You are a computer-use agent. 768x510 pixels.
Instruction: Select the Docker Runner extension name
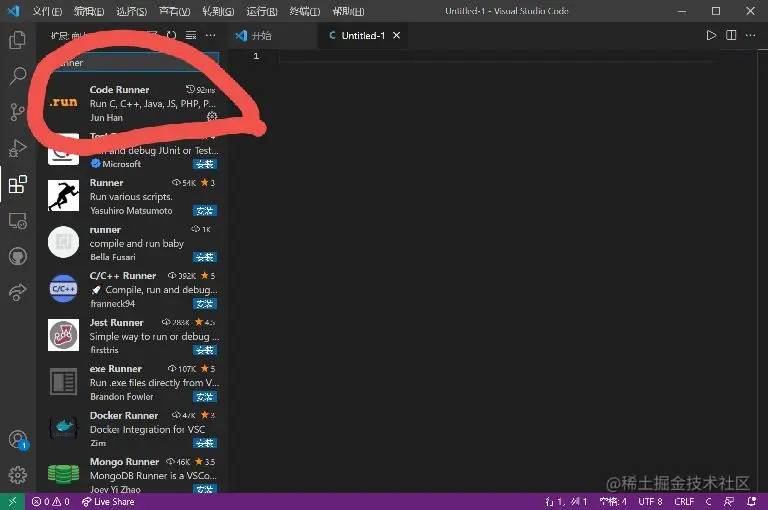pos(124,415)
